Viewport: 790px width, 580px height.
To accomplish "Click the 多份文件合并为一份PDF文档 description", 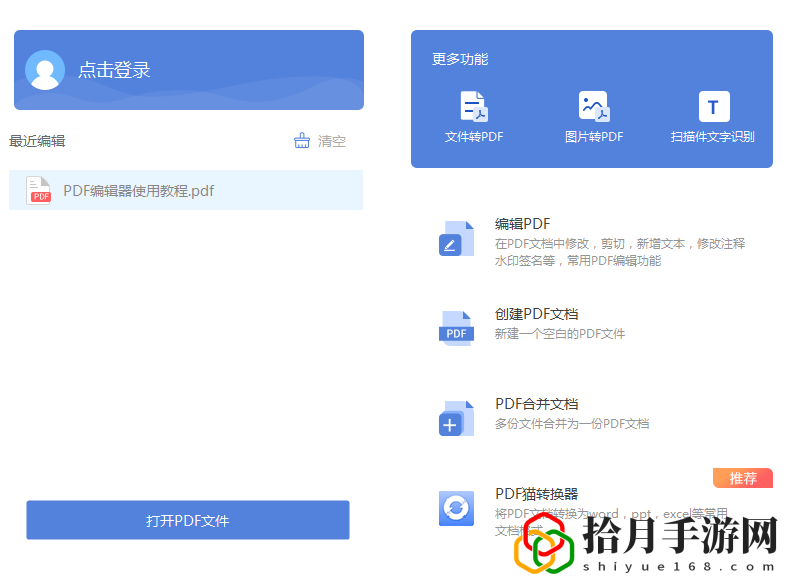I will click(572, 424).
